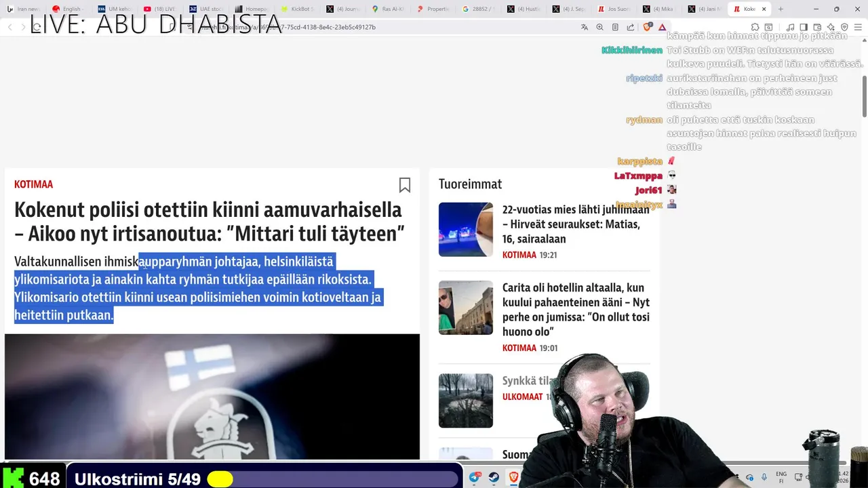The width and height of the screenshot is (868, 488).
Task: Click the zoom magnifier icon in address bar
Action: [x=599, y=27]
